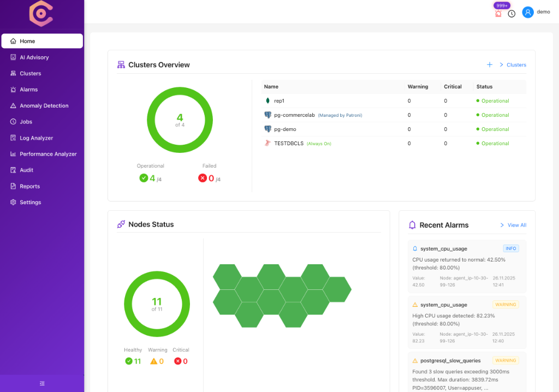Open the demo user profile avatar
The width and height of the screenshot is (559, 392).
(x=528, y=11)
